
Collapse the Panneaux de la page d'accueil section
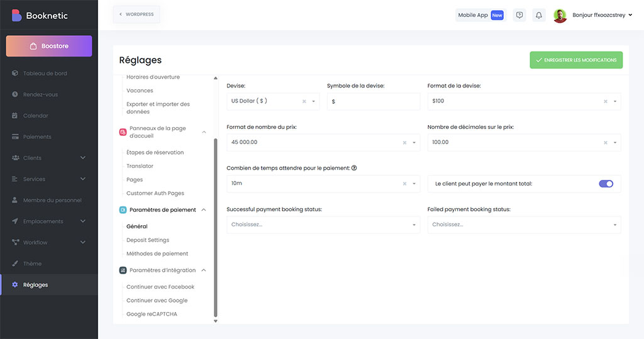pyautogui.click(x=204, y=132)
